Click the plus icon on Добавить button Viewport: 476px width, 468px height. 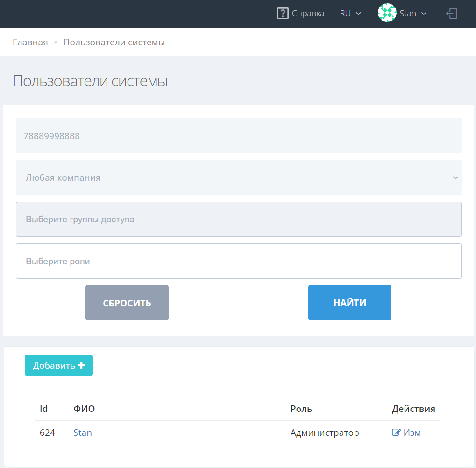tap(81, 365)
